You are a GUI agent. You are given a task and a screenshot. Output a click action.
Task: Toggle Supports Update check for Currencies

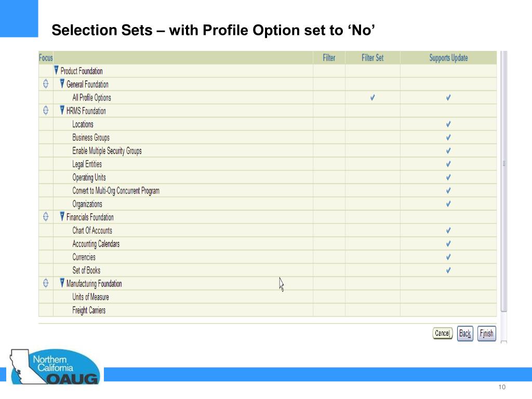click(x=448, y=257)
